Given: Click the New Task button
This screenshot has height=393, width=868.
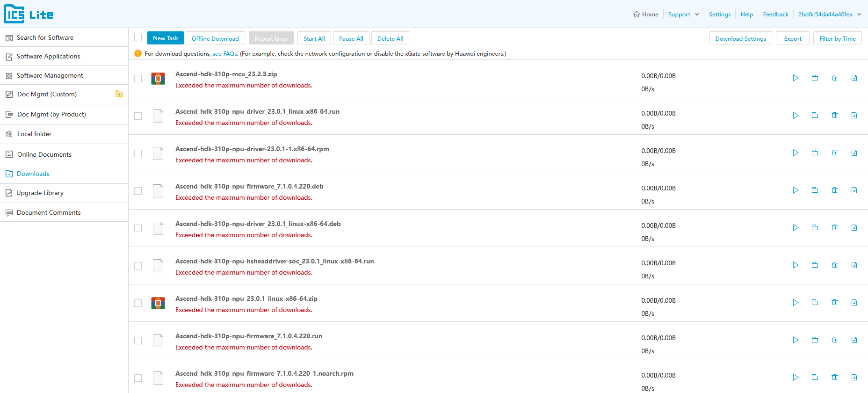Looking at the screenshot, I should coord(166,38).
